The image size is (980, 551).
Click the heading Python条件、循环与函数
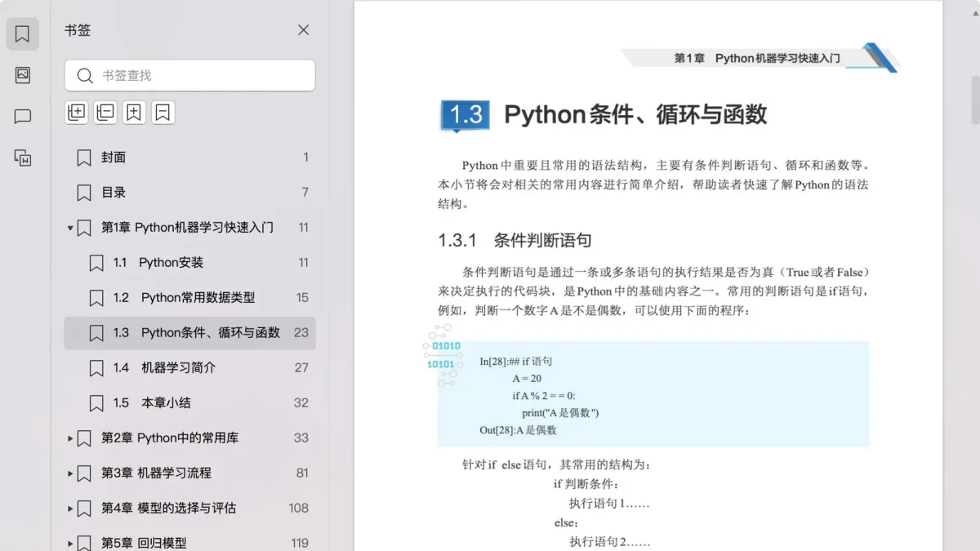[635, 114]
